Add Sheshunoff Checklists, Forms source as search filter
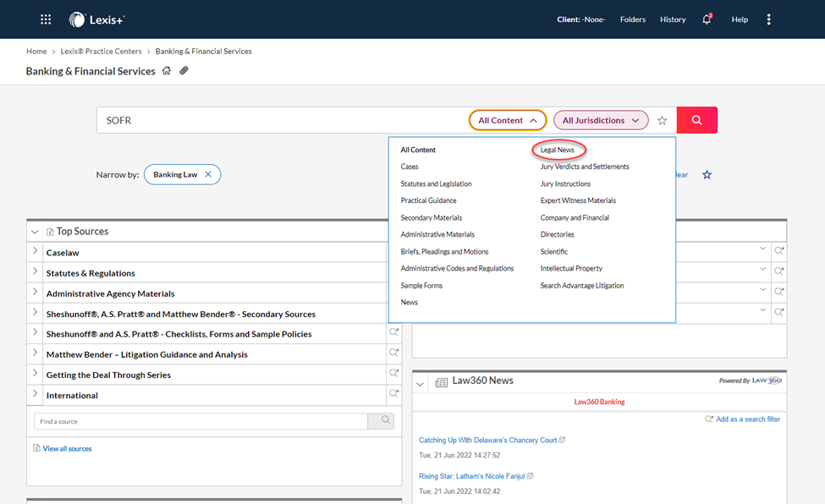Screen dimensions: 825x504 pos(393,332)
